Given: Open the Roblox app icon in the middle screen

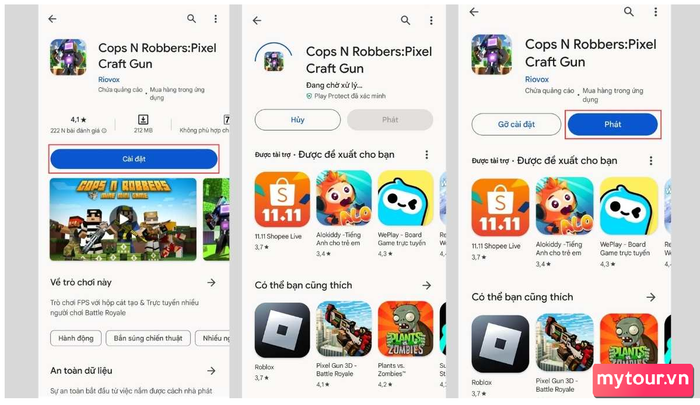Looking at the screenshot, I should 282,330.
